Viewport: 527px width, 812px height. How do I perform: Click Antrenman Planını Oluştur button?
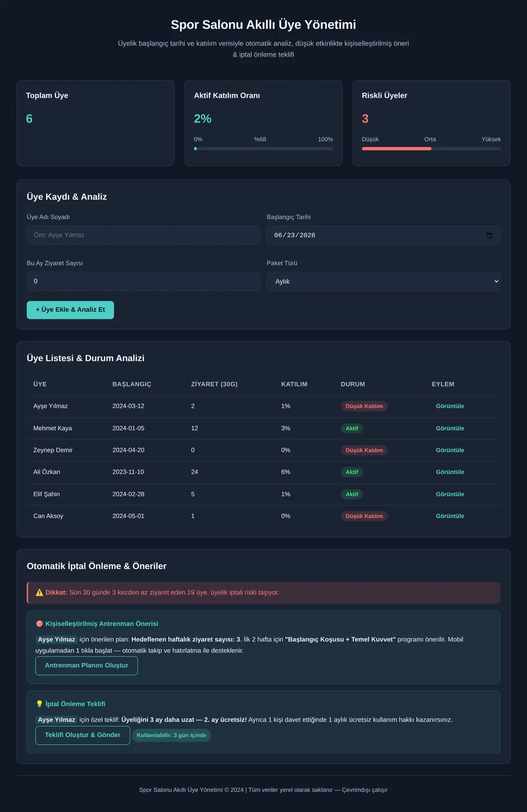(x=87, y=666)
